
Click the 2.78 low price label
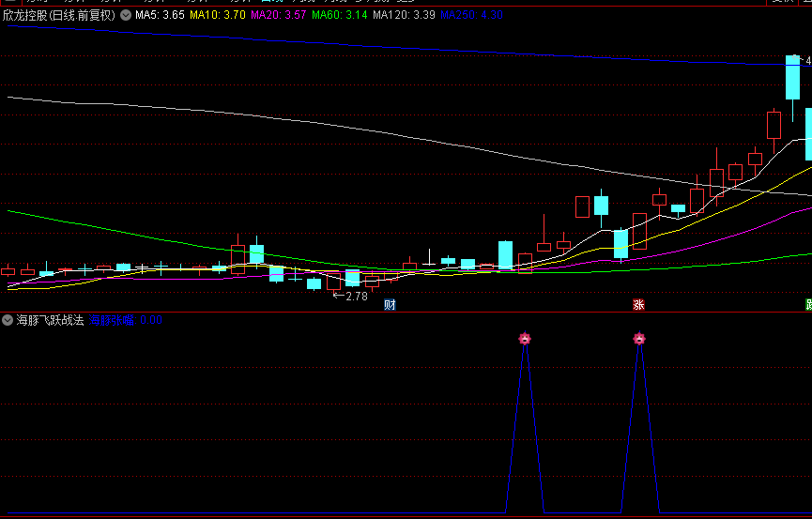pyautogui.click(x=357, y=297)
